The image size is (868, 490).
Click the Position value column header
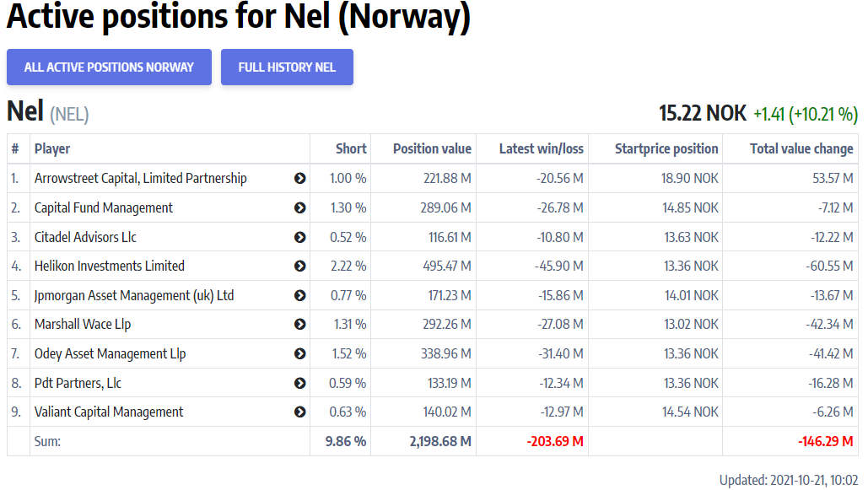(x=432, y=148)
